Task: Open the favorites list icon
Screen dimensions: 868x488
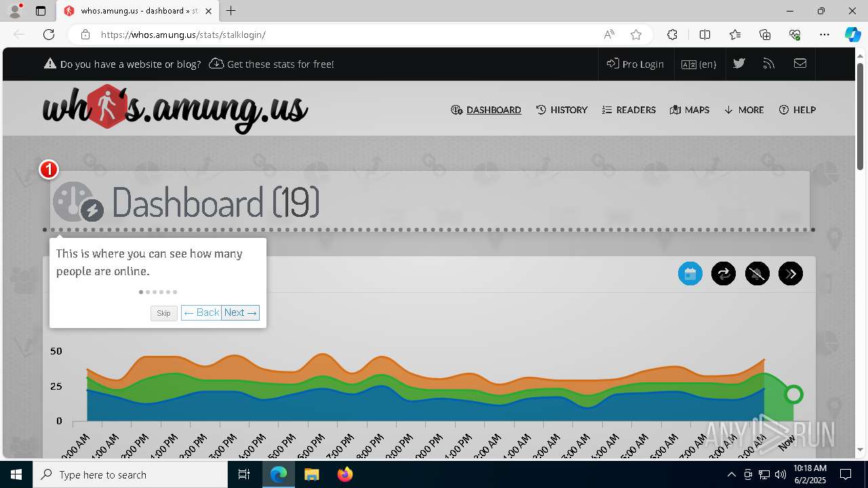Action: pyautogui.click(x=735, y=35)
